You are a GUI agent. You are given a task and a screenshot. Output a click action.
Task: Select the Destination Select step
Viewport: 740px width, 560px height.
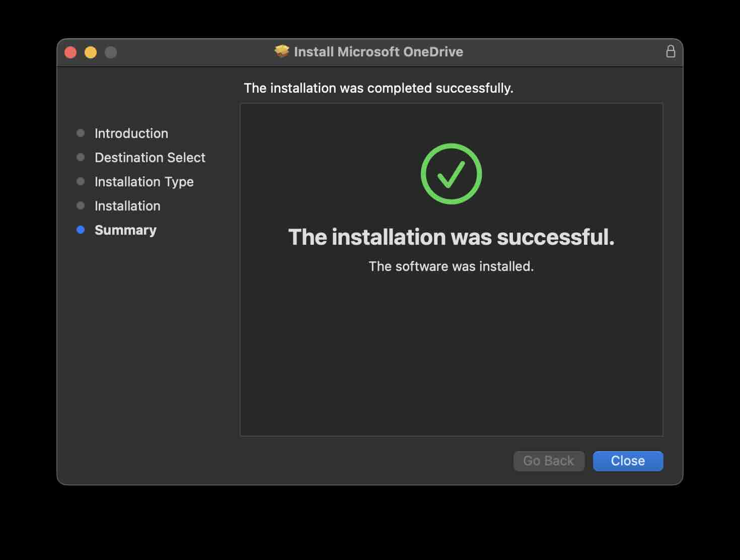point(150,157)
